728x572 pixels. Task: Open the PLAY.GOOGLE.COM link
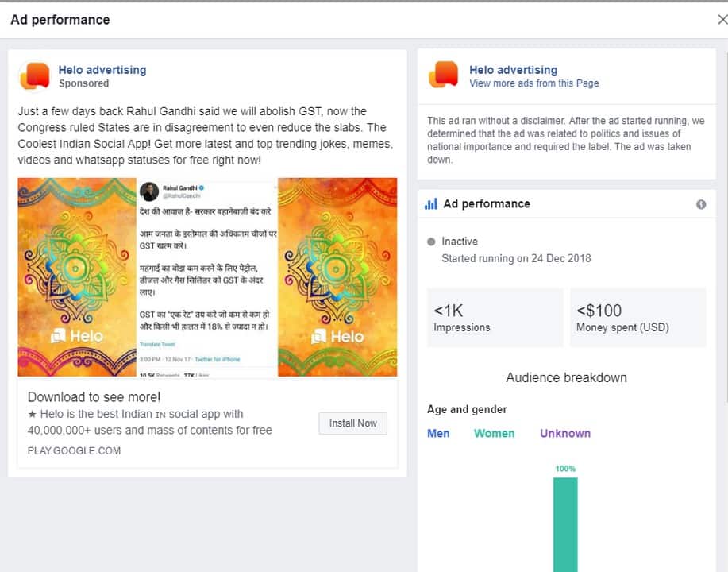click(72, 450)
